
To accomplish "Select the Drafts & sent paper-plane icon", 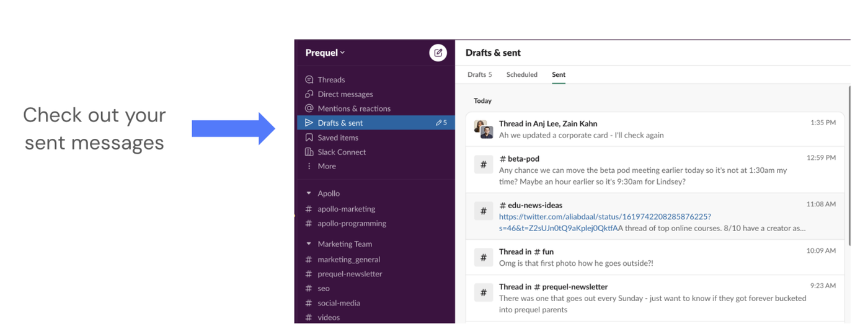I will click(309, 123).
